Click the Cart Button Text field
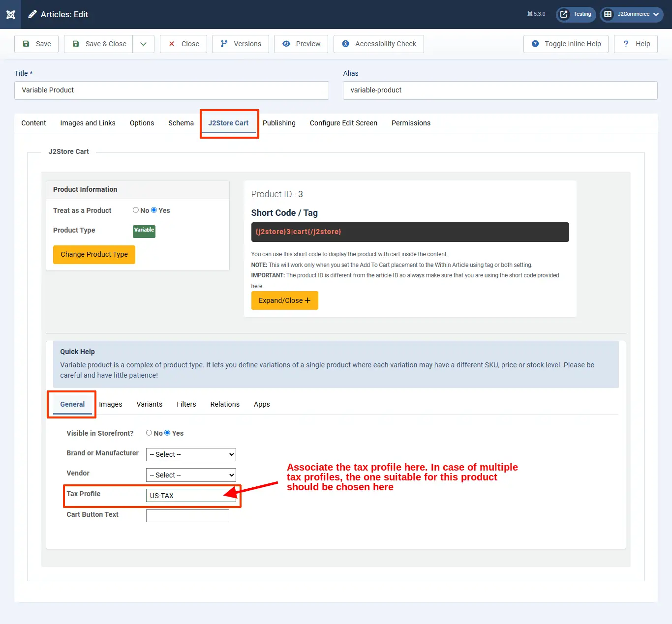672x624 pixels. tap(187, 516)
